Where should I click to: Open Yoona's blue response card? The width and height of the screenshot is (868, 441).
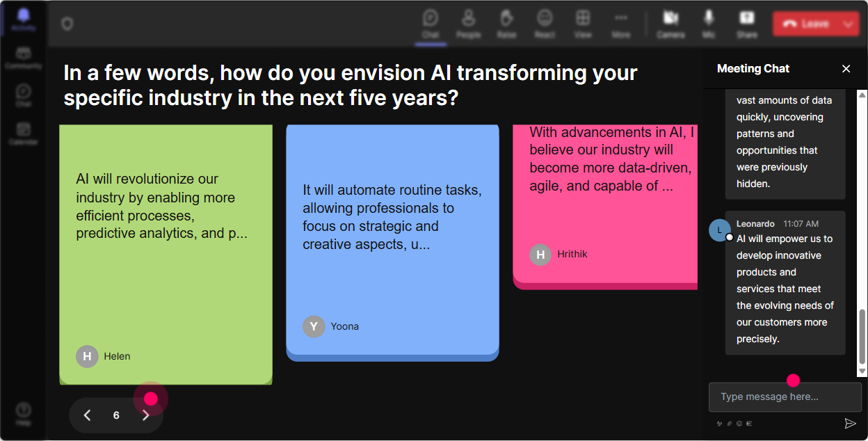click(392, 243)
